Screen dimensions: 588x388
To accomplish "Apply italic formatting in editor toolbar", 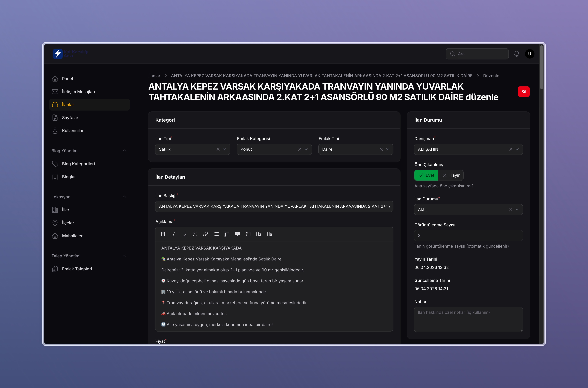I will tap(174, 234).
